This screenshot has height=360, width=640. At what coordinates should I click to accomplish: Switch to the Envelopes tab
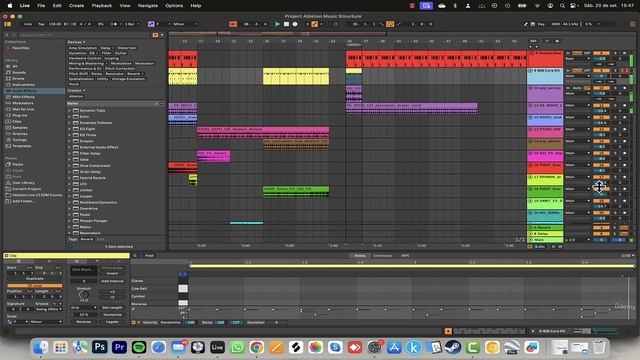[x=382, y=256]
